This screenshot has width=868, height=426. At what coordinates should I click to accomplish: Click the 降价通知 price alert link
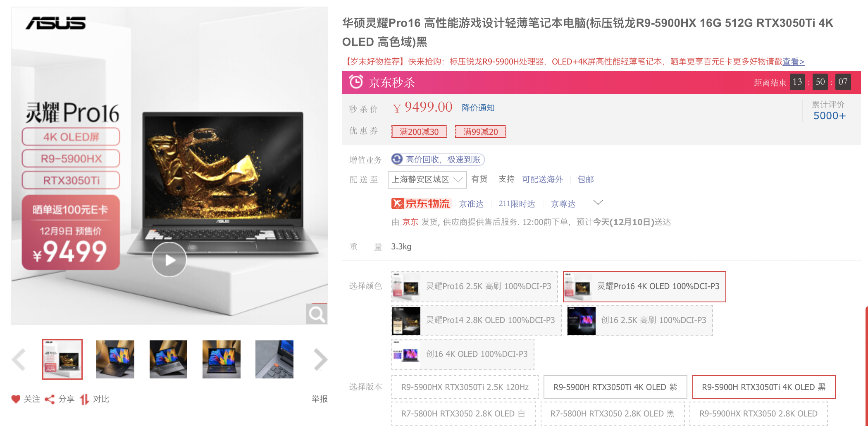(x=478, y=108)
